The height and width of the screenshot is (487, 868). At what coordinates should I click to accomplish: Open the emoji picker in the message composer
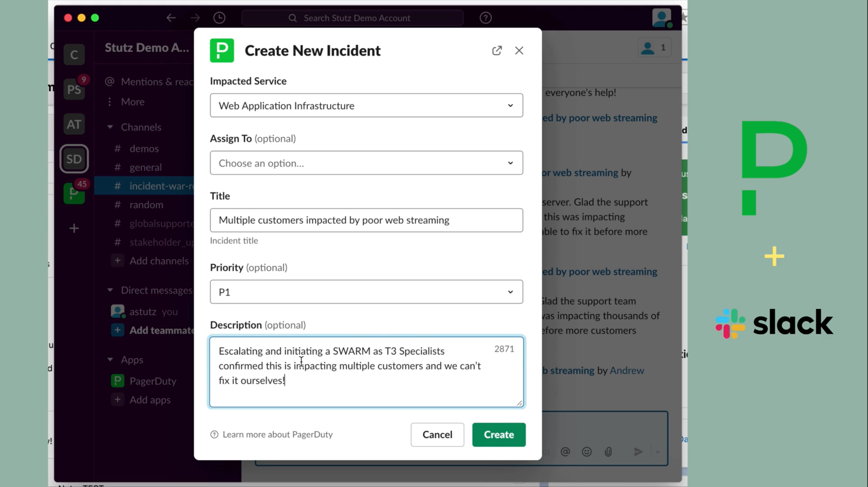click(x=586, y=452)
